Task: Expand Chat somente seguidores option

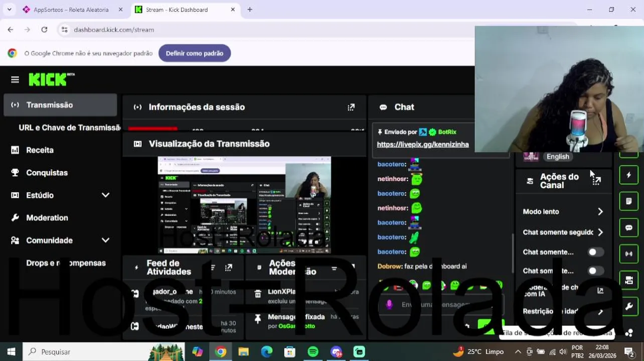Action: [x=563, y=232]
